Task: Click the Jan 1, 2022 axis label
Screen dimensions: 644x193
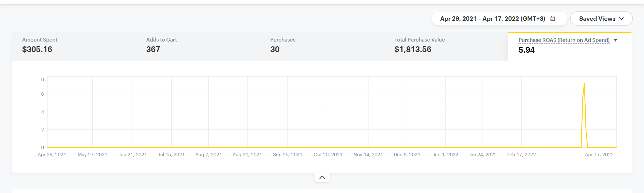Action: (x=445, y=155)
